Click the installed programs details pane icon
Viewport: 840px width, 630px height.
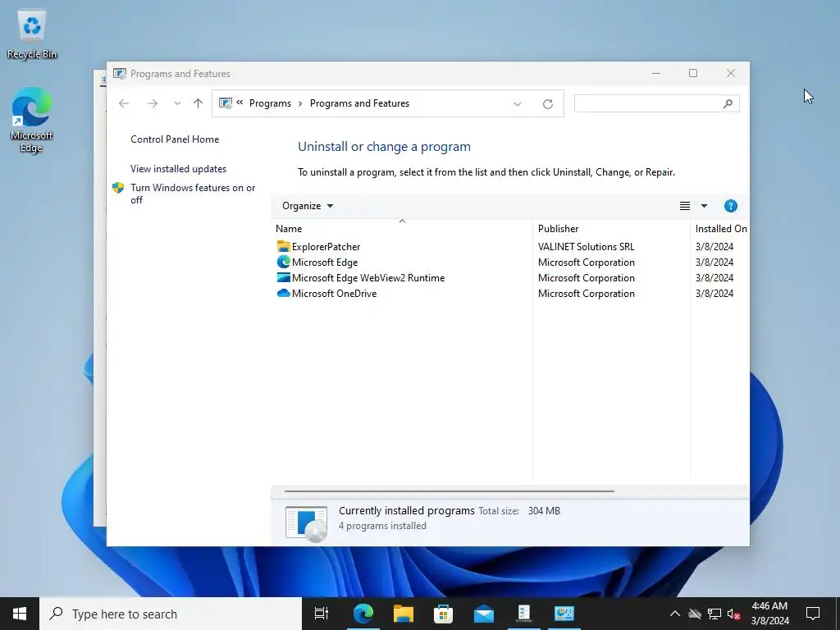point(307,523)
